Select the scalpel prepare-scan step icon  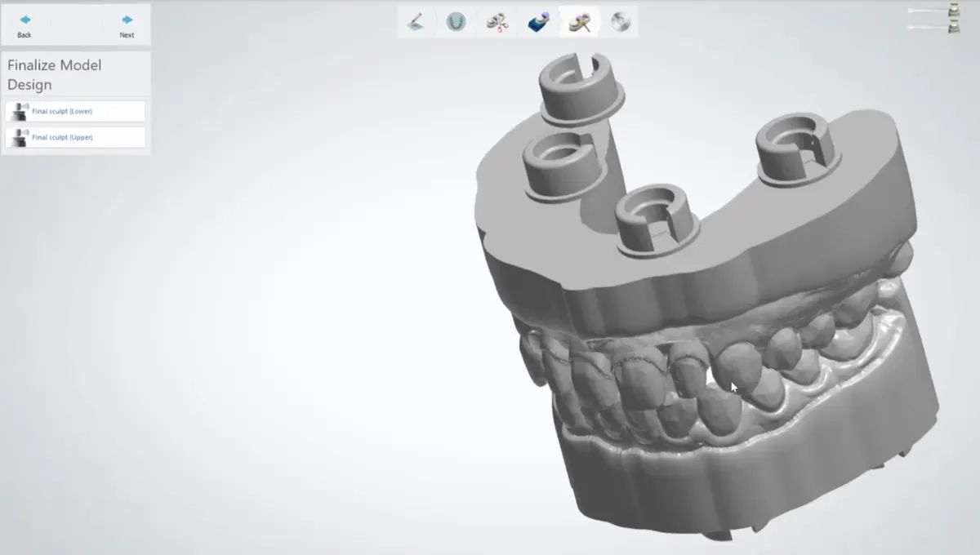(416, 22)
